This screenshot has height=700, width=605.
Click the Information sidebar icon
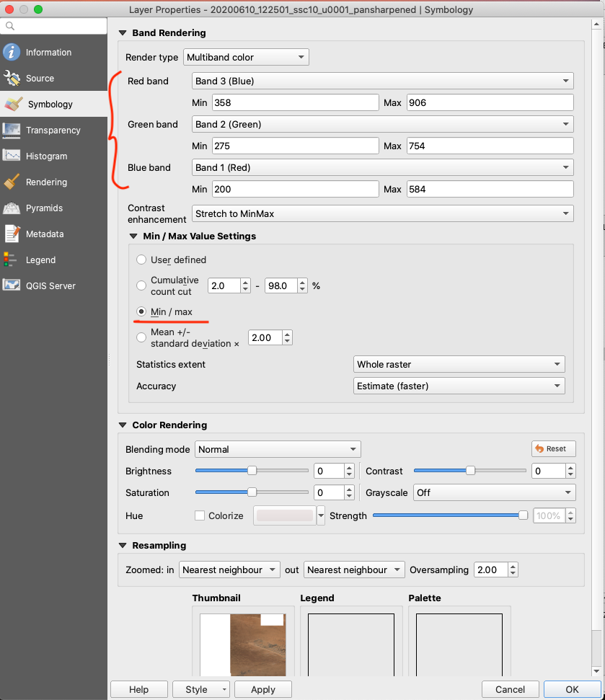pyautogui.click(x=12, y=52)
